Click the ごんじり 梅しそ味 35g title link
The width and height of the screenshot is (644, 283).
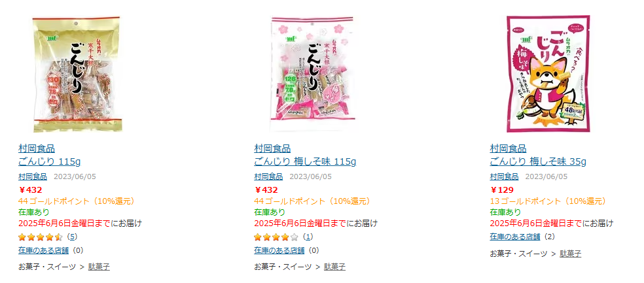(x=538, y=161)
